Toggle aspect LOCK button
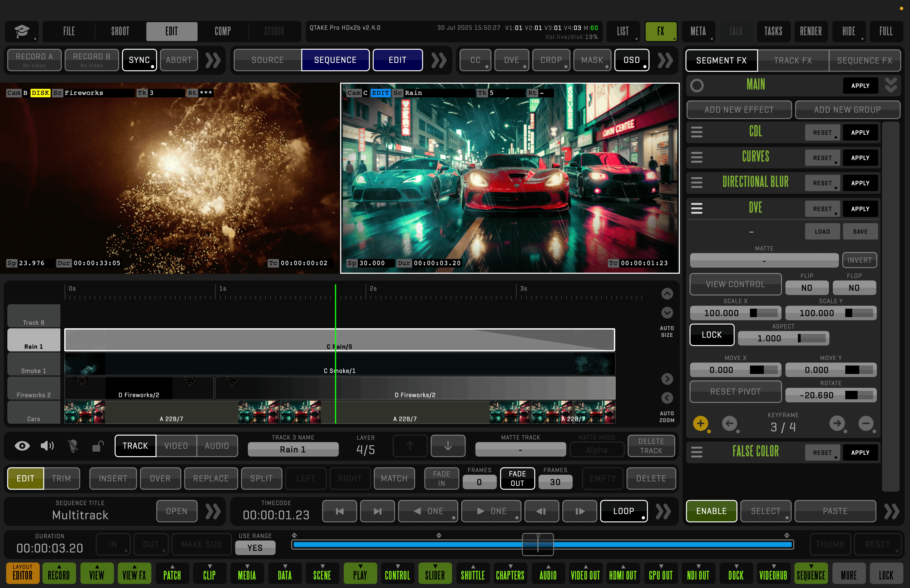Image resolution: width=910 pixels, height=588 pixels. pos(711,335)
